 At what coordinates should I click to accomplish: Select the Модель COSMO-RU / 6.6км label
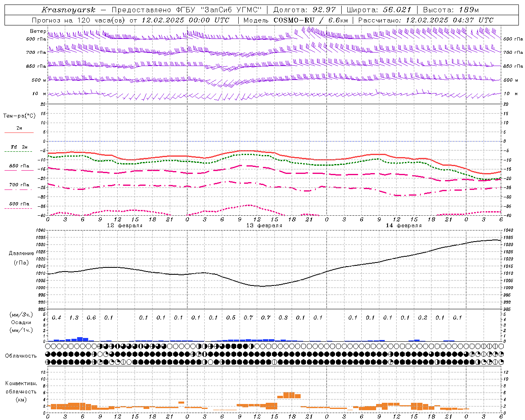point(296,20)
